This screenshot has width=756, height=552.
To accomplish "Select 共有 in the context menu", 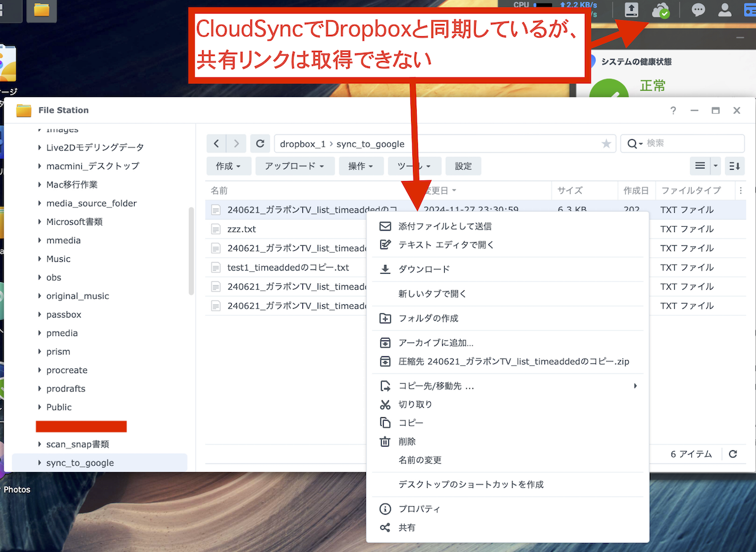I will pyautogui.click(x=407, y=528).
